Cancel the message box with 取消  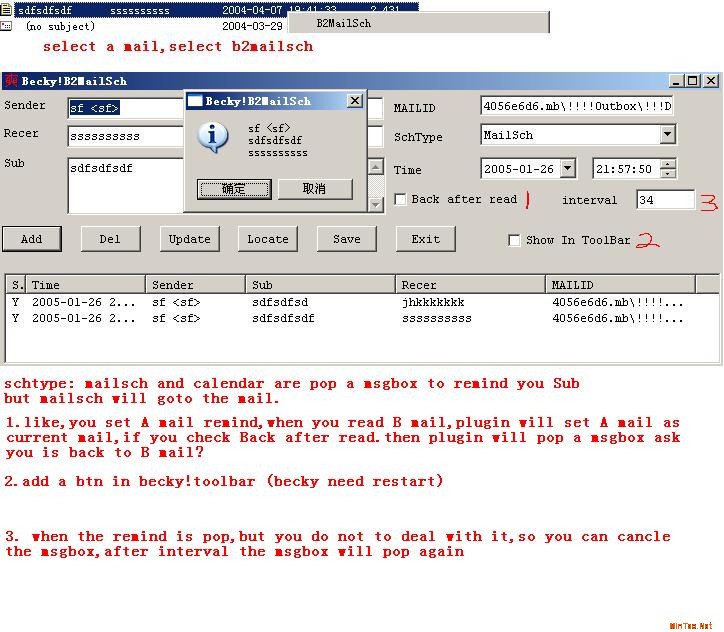pyautogui.click(x=314, y=189)
